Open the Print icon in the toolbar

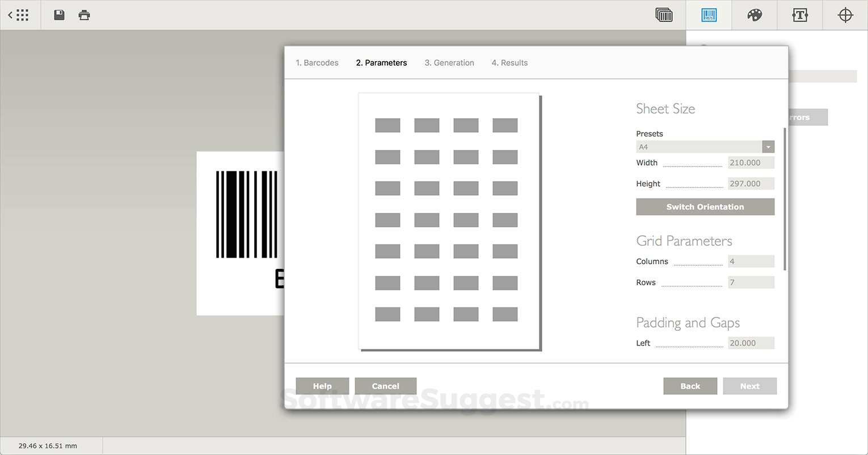pyautogui.click(x=84, y=15)
